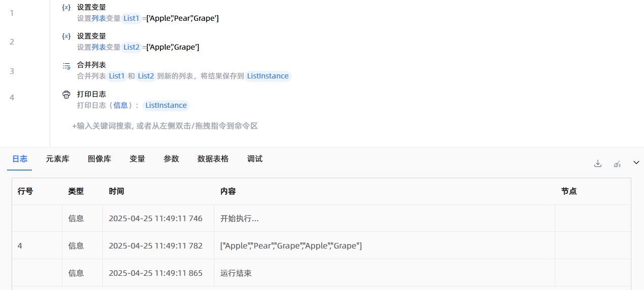The height and width of the screenshot is (290, 644).
Task: Click the variable icon on command line 1
Action: (x=66, y=8)
